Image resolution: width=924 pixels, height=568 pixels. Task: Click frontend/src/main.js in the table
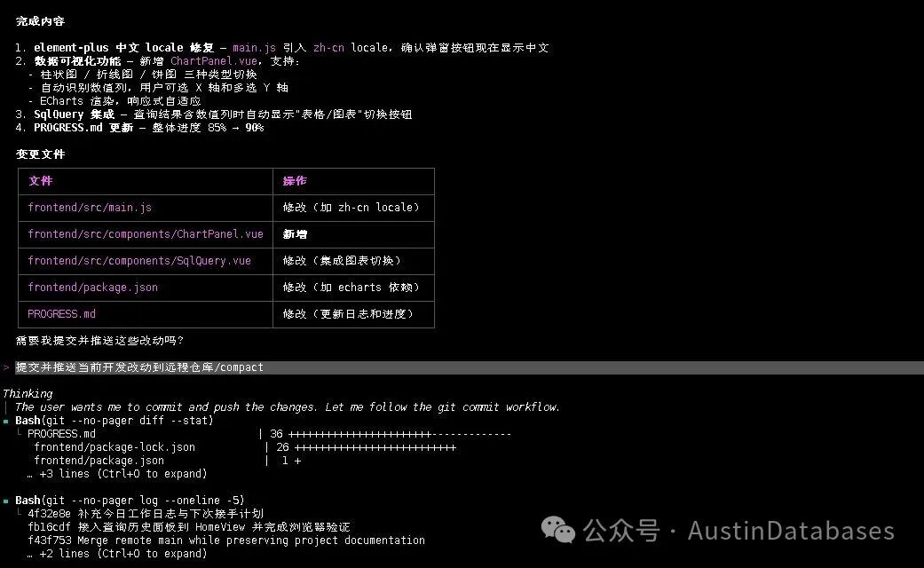coord(90,208)
